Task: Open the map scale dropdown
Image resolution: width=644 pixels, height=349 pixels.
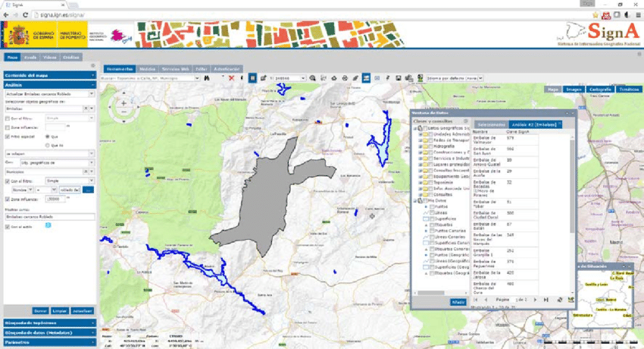Action: point(303,77)
